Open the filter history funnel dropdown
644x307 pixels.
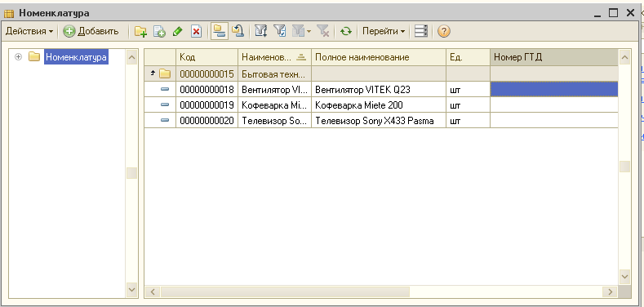point(301,31)
